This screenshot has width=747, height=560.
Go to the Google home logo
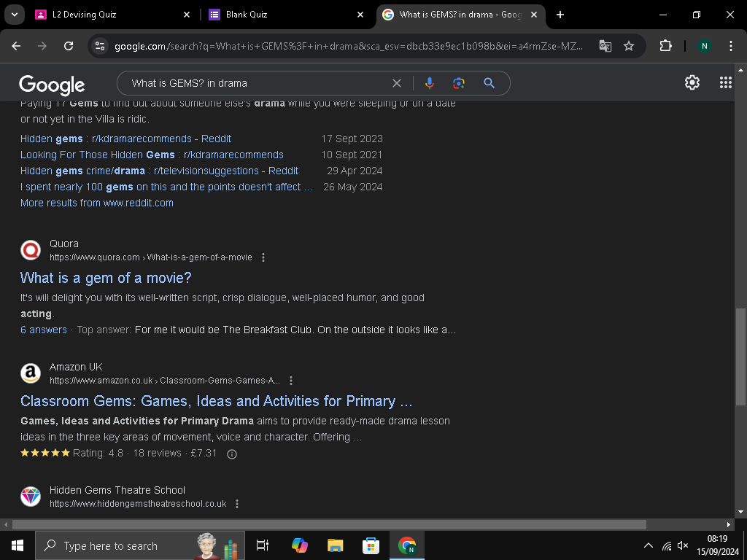[x=52, y=85]
